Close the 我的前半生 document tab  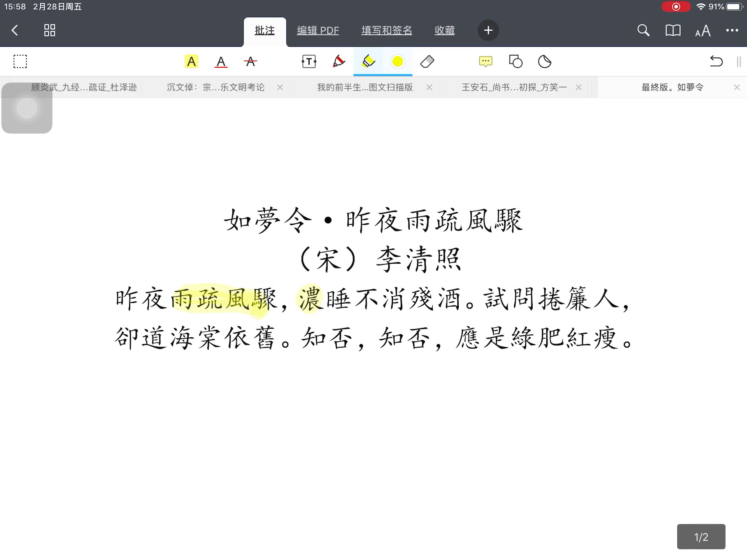[x=429, y=87]
